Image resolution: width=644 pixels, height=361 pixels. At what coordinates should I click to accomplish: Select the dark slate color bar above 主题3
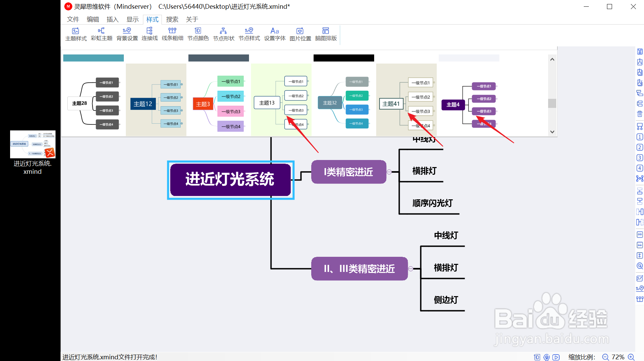click(x=219, y=58)
